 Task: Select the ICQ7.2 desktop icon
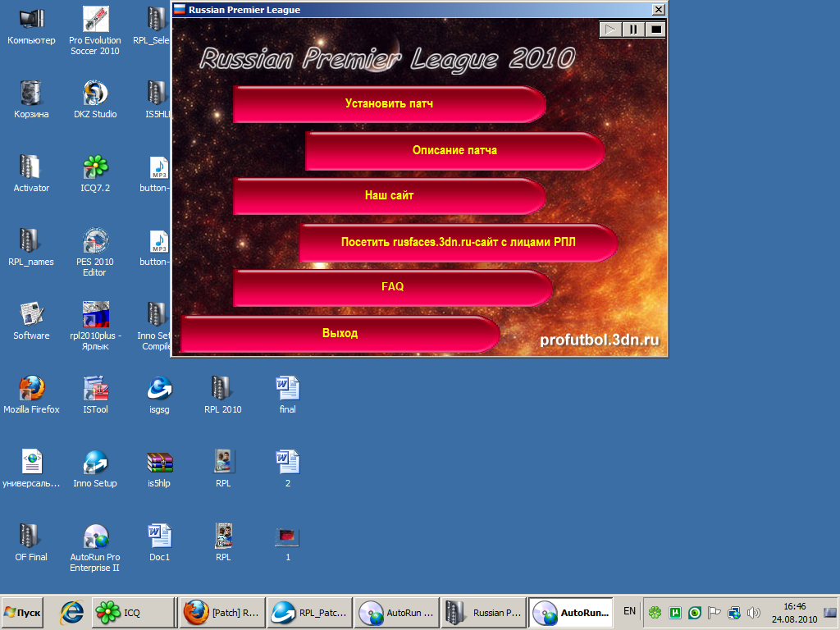pyautogui.click(x=95, y=174)
